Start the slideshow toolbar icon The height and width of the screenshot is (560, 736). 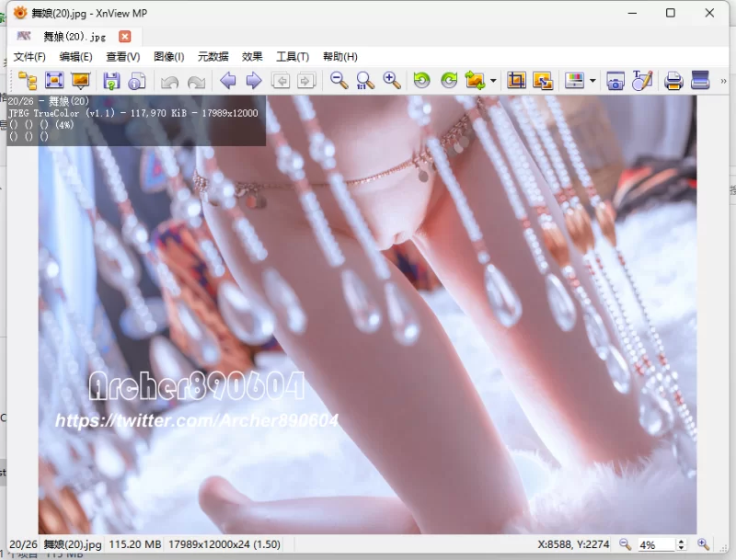(81, 81)
